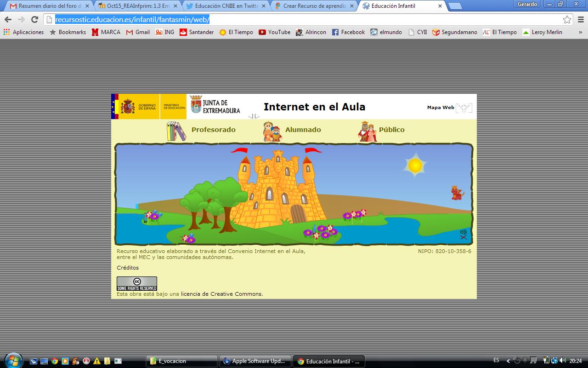Click the Alumnado children icon

pos(272,132)
